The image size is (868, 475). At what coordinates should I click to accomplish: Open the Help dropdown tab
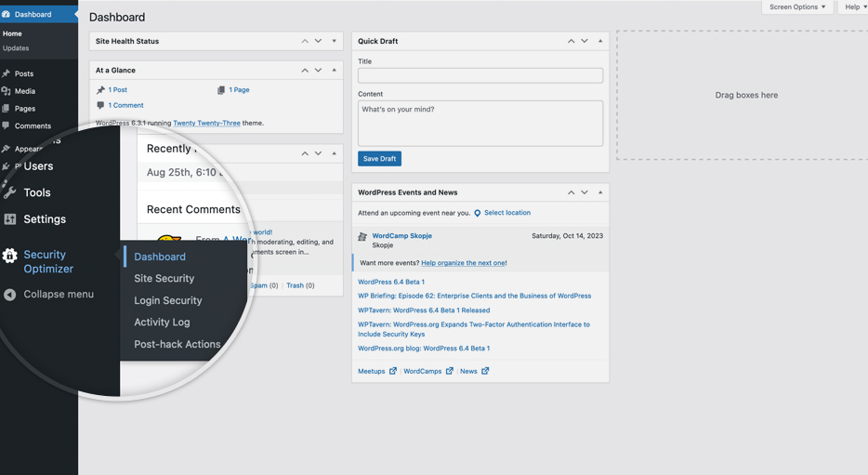855,7
